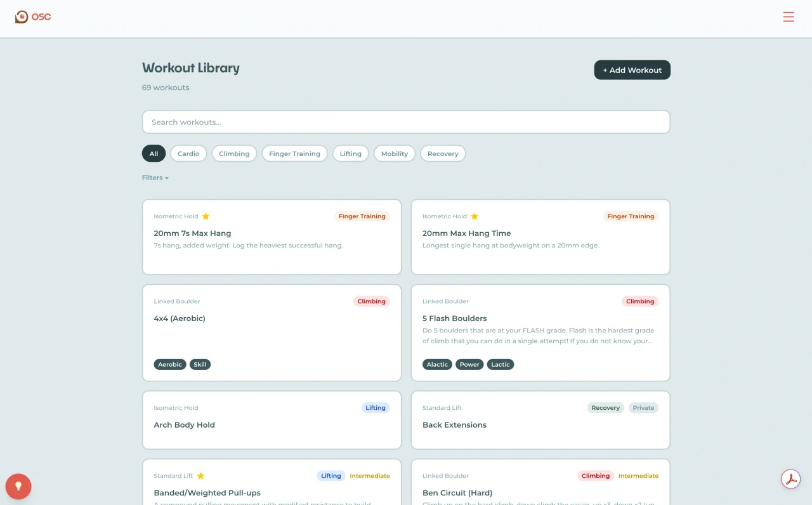The image size is (812, 505).
Task: Show Recovery workouts filter
Action: (x=443, y=154)
